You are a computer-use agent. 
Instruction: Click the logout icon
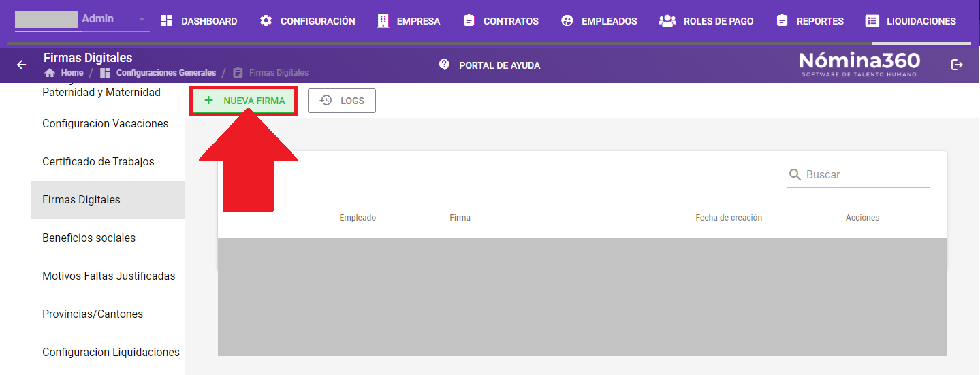tap(957, 65)
